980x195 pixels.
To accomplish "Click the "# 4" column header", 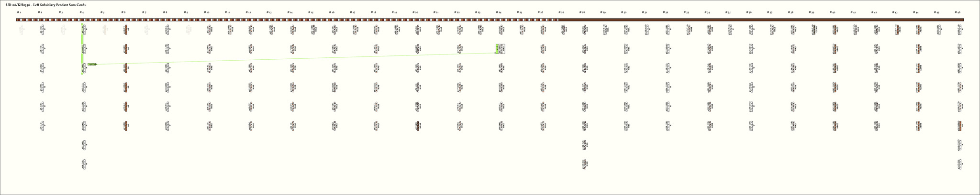I will (x=82, y=12).
